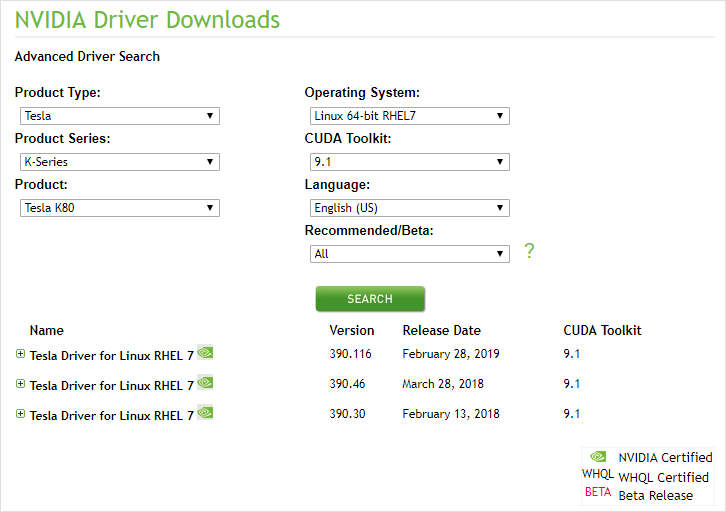
Task: Expand the 390.116 driver row
Action: 20,354
